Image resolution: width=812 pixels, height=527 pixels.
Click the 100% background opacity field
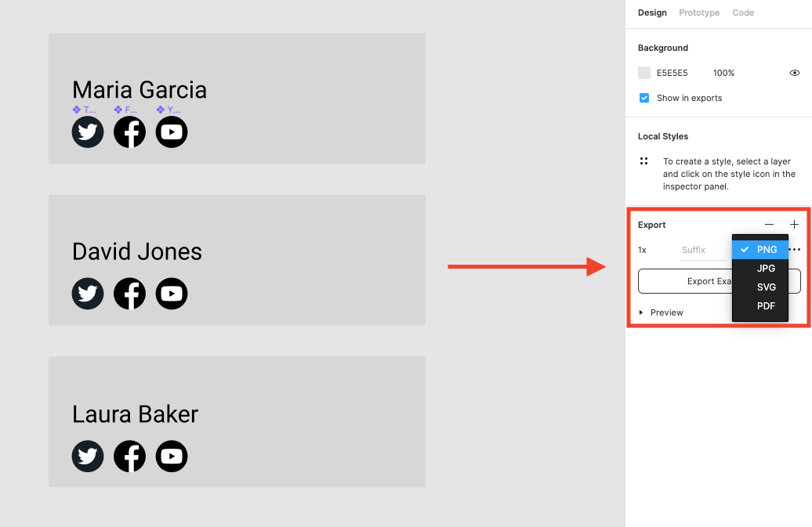pyautogui.click(x=723, y=73)
